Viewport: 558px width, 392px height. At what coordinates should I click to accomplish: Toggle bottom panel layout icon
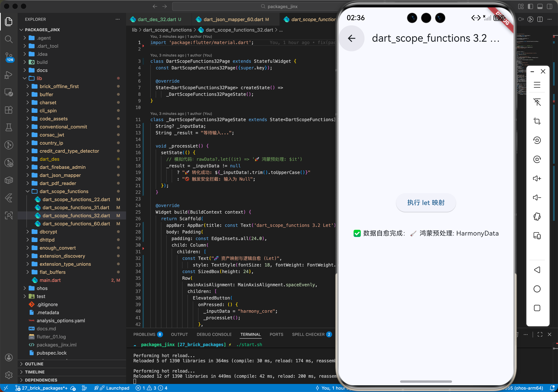coord(540,7)
